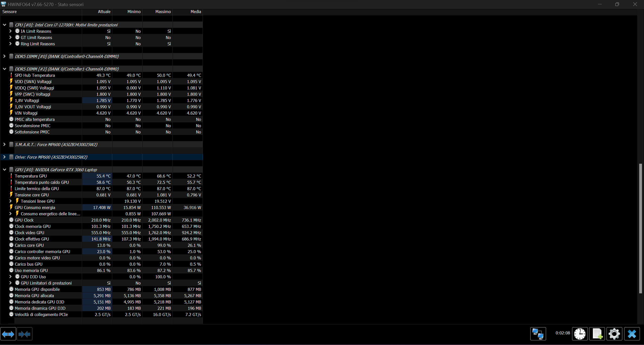Click the Attuale column header

[97, 12]
